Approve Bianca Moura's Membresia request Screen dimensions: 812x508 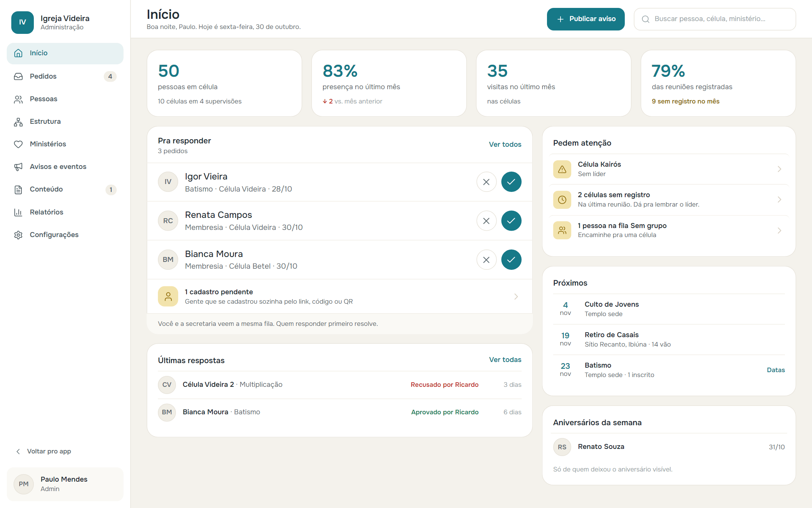[x=511, y=260]
